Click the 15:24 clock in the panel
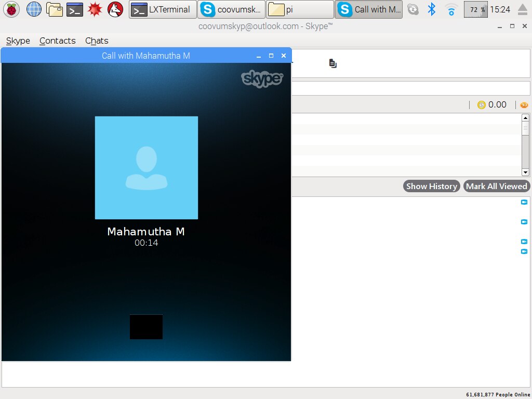The width and height of the screenshot is (532, 399). tap(500, 9)
